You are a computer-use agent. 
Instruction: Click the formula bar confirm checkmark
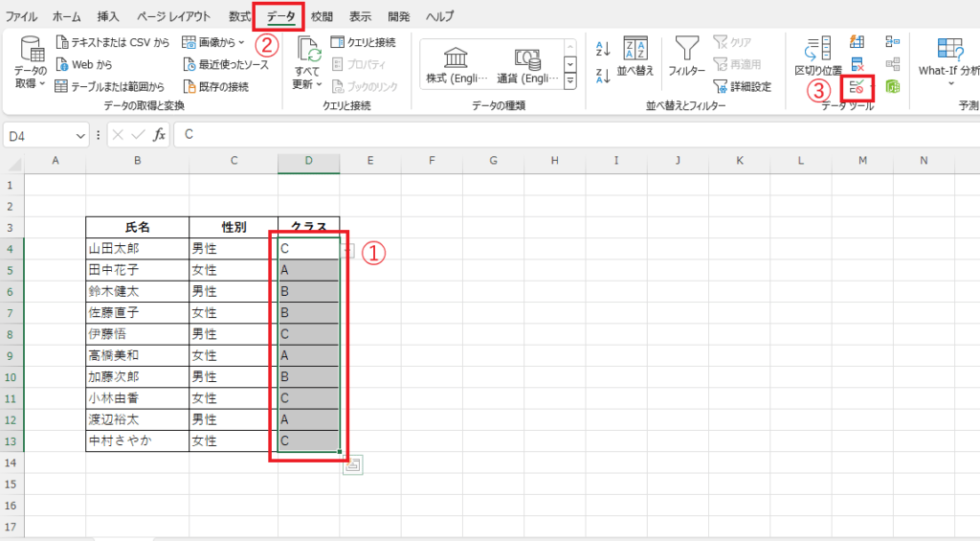138,135
